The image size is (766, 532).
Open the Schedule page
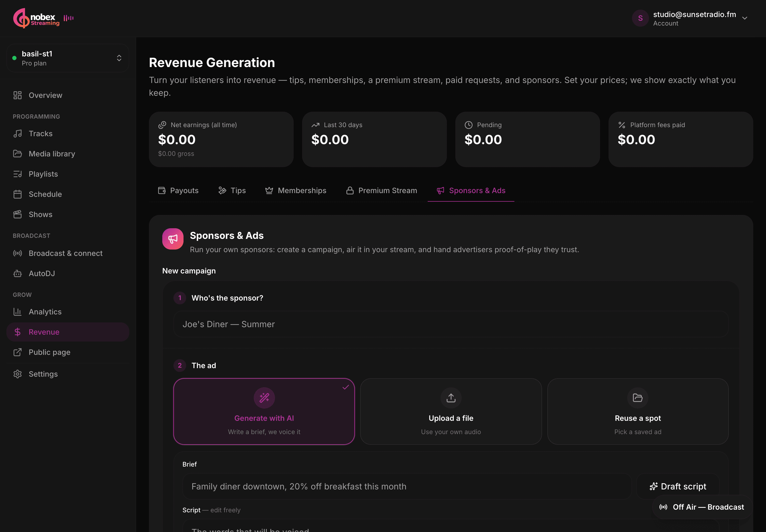click(x=68, y=194)
